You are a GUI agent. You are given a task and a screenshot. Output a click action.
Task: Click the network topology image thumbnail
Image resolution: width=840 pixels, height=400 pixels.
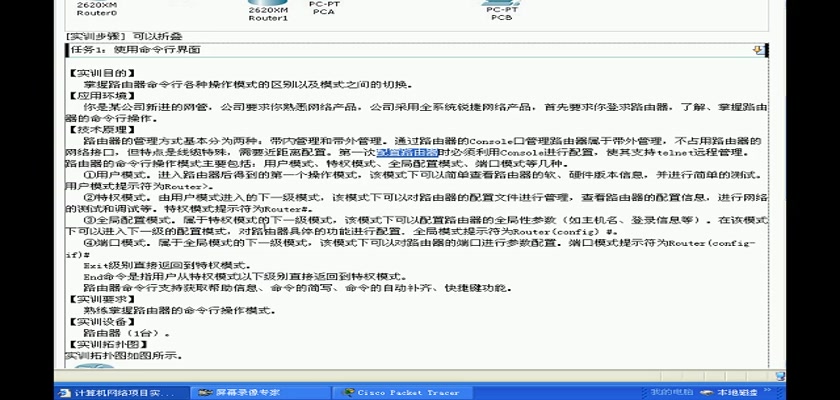point(98,370)
